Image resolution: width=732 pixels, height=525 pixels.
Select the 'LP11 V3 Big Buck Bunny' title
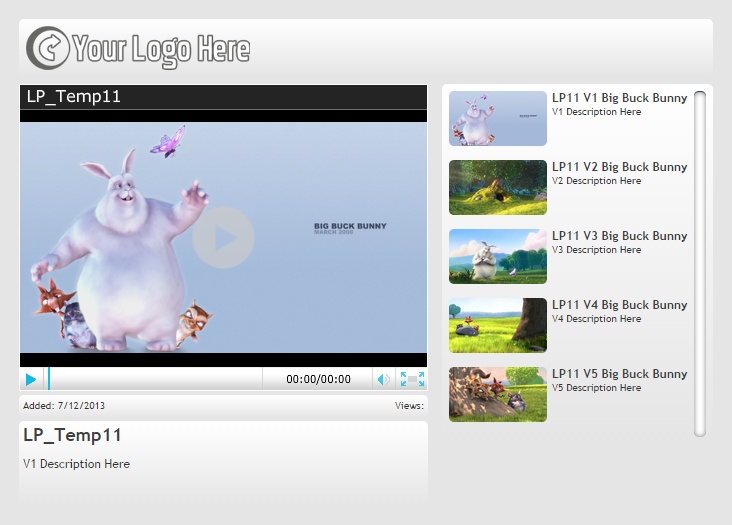point(619,236)
